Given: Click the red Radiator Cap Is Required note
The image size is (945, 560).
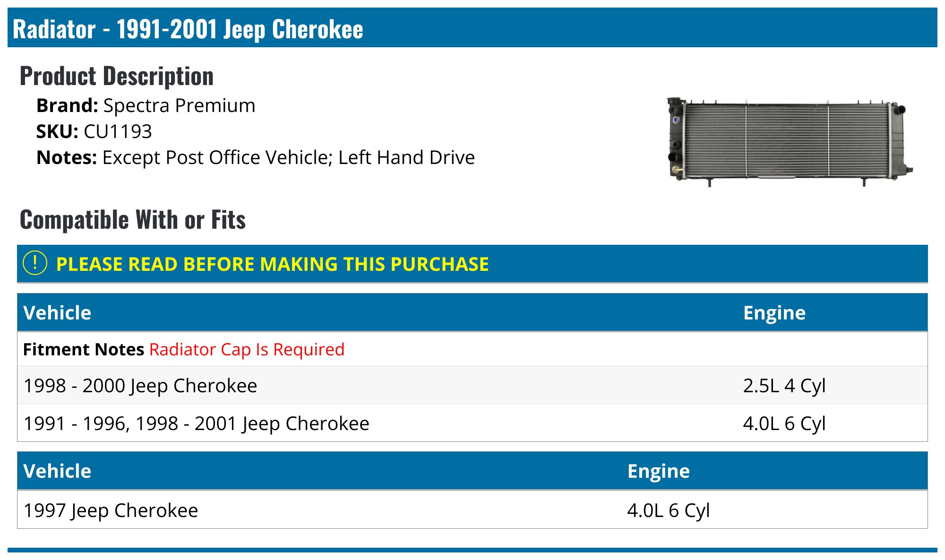Looking at the screenshot, I should 247,349.
